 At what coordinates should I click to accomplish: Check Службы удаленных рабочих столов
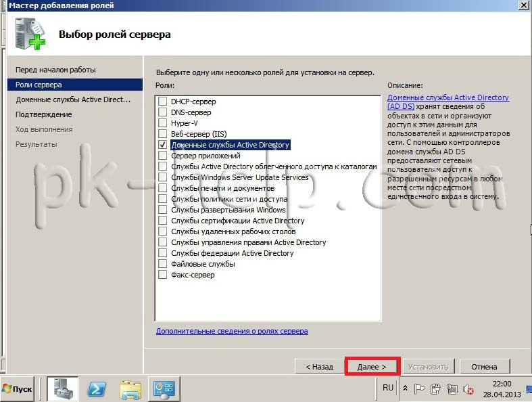163,231
